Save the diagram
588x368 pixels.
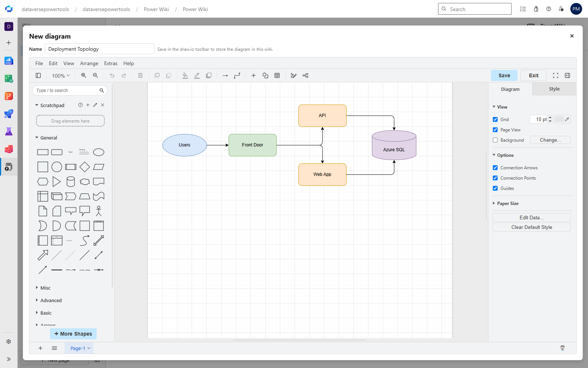point(504,75)
